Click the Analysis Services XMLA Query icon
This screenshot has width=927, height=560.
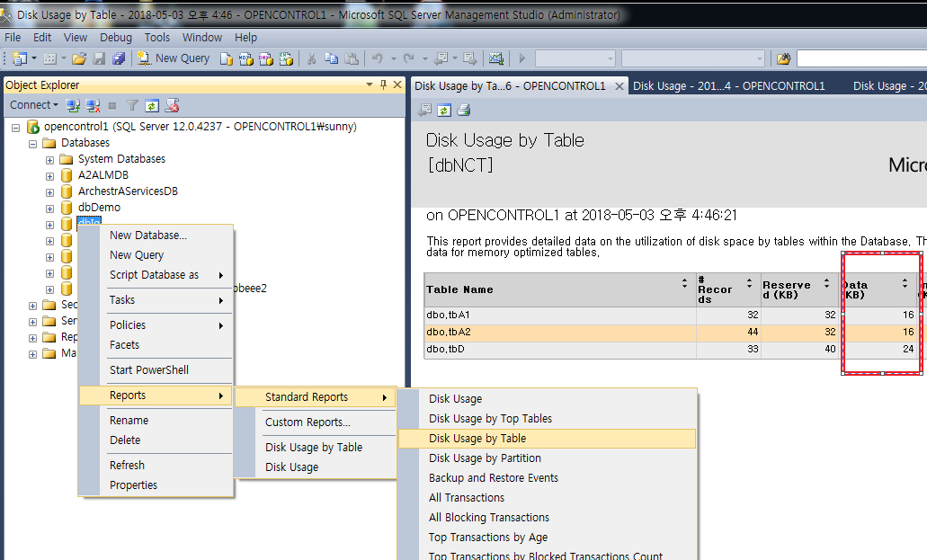(x=286, y=58)
